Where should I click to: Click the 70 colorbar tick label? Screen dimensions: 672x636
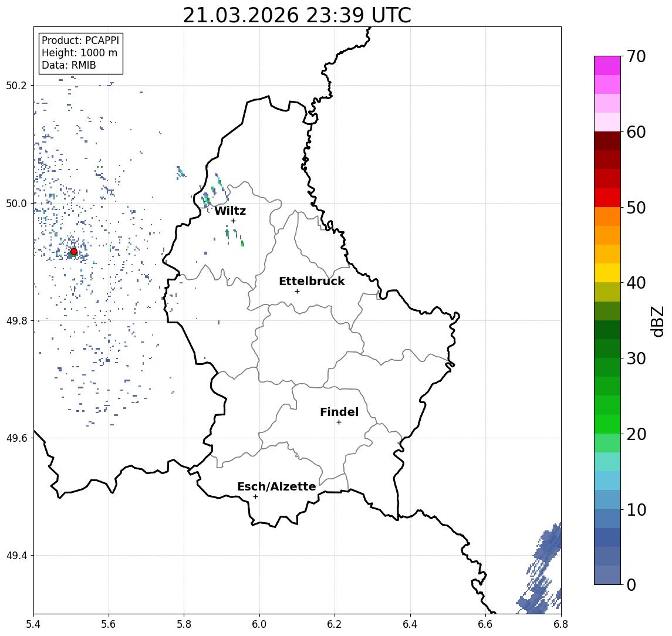click(636, 56)
